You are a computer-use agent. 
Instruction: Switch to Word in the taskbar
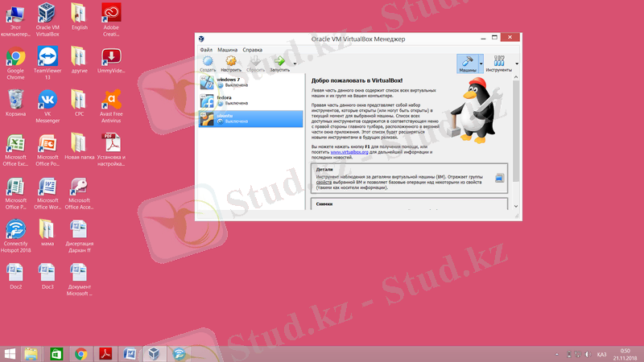[x=130, y=354]
